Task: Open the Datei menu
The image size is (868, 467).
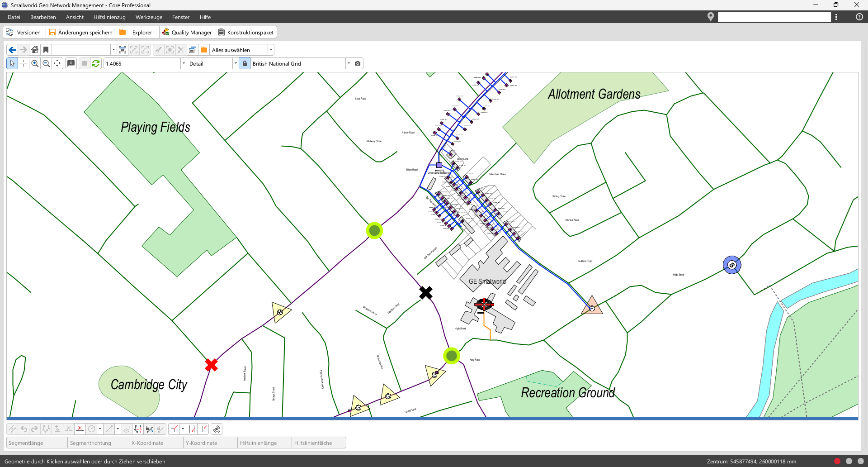Action: [14, 17]
